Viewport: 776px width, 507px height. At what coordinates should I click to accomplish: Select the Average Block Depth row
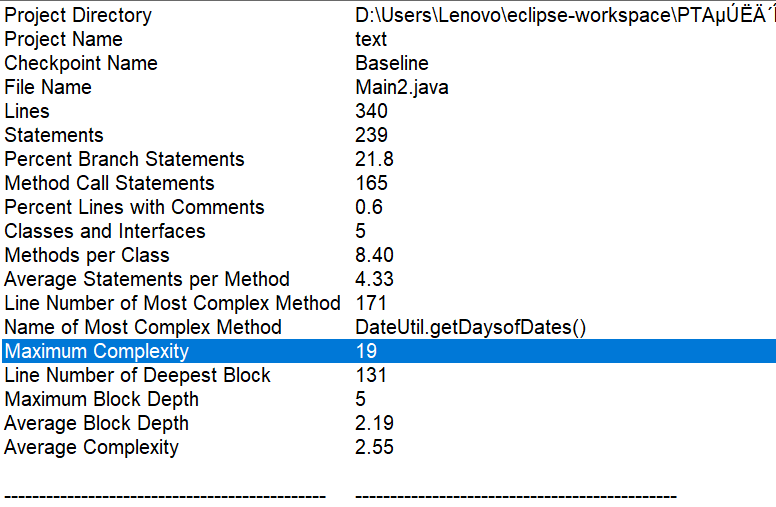point(96,423)
